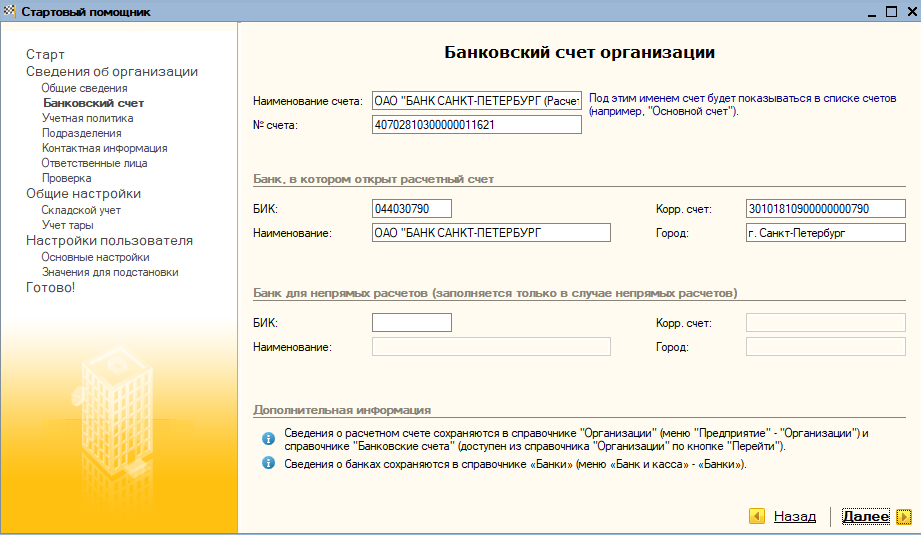Click the yellow back arrow icon
Viewport: 921px width, 535px height.
(x=757, y=516)
